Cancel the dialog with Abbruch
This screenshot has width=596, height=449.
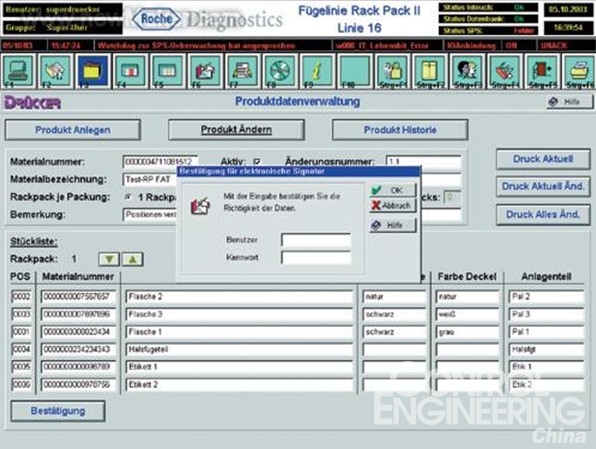[x=393, y=206]
